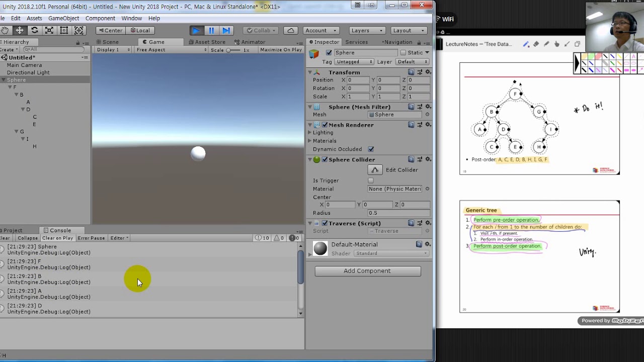Collapse the Transform component
Image resolution: width=644 pixels, height=362 pixels.
pyautogui.click(x=310, y=72)
